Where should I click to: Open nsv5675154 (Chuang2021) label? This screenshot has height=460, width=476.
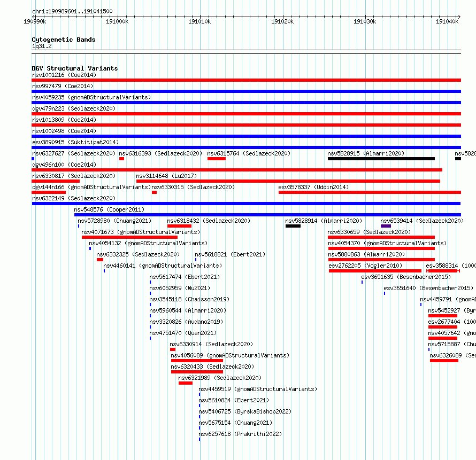(x=235, y=423)
